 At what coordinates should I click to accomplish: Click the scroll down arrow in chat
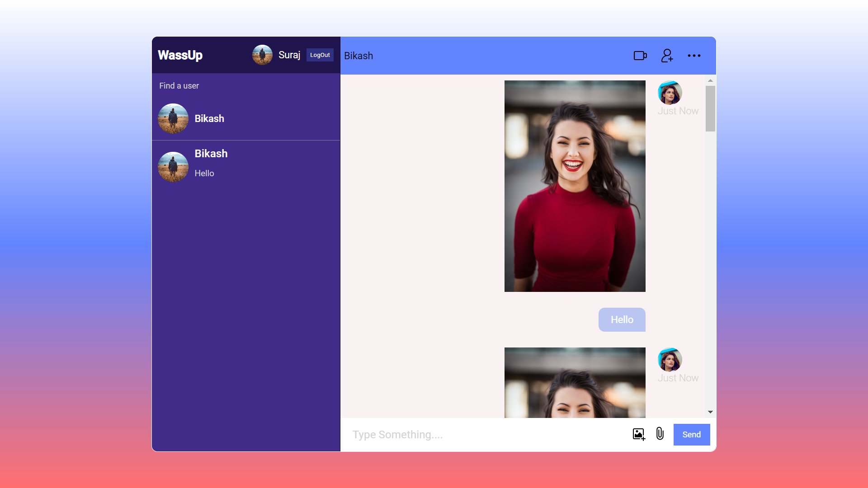pyautogui.click(x=710, y=412)
